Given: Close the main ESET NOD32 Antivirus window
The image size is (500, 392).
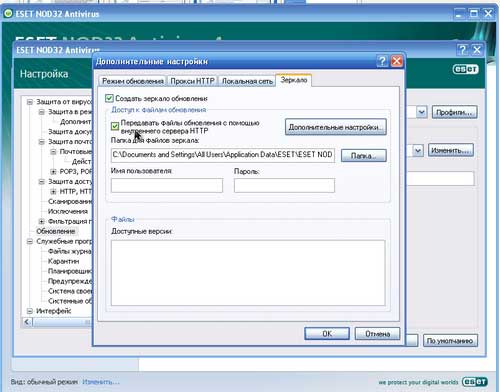Looking at the screenshot, I should [x=488, y=14].
